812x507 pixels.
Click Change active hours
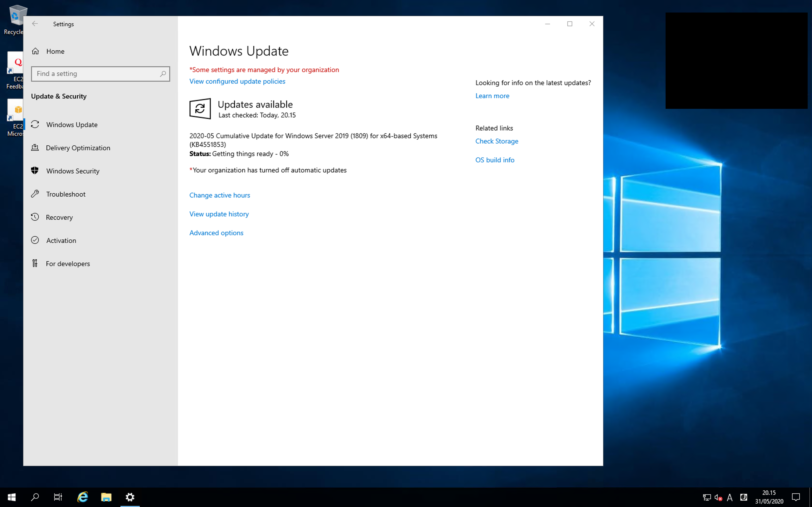[x=219, y=195]
